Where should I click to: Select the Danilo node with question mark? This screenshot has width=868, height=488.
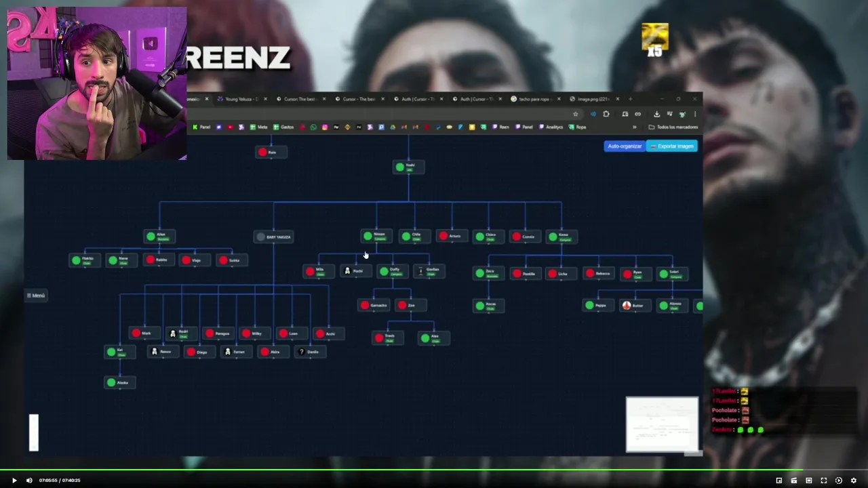311,352
